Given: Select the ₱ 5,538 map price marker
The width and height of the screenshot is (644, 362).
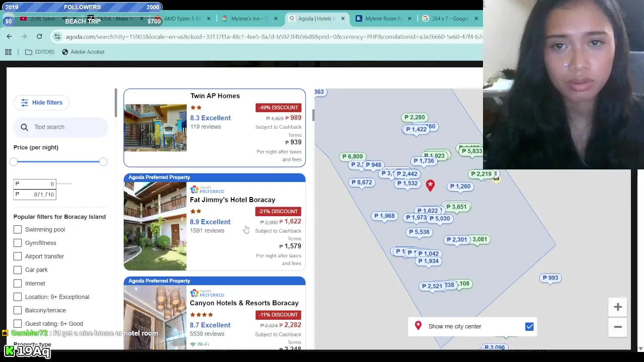Looking at the screenshot, I should 419,232.
